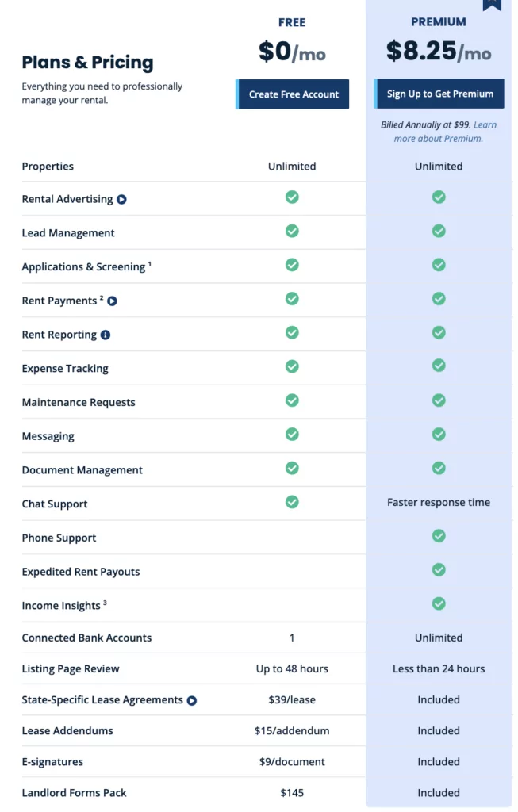Click play icon next to State-Specific Lease Agreements

pyautogui.click(x=192, y=701)
